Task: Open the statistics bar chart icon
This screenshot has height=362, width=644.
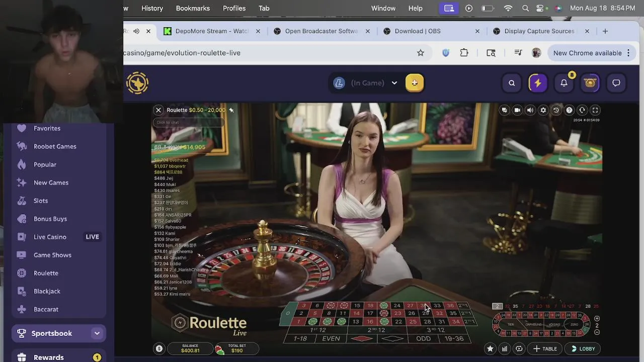Action: tap(505, 348)
